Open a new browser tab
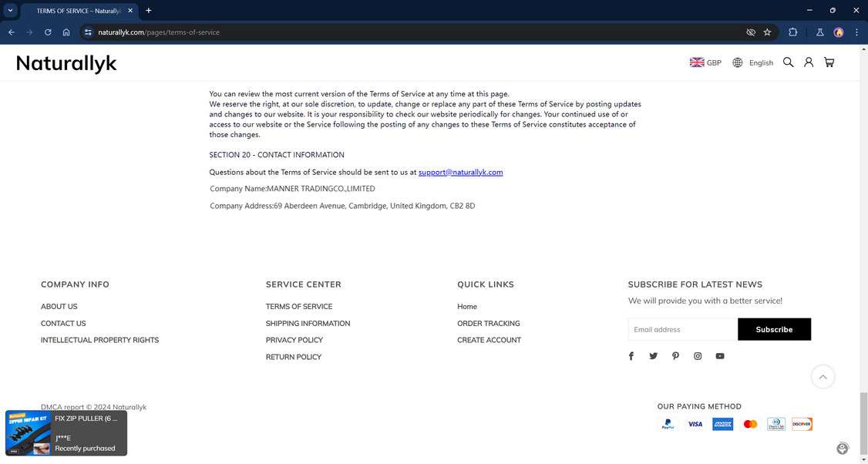The image size is (868, 464). 148,11
